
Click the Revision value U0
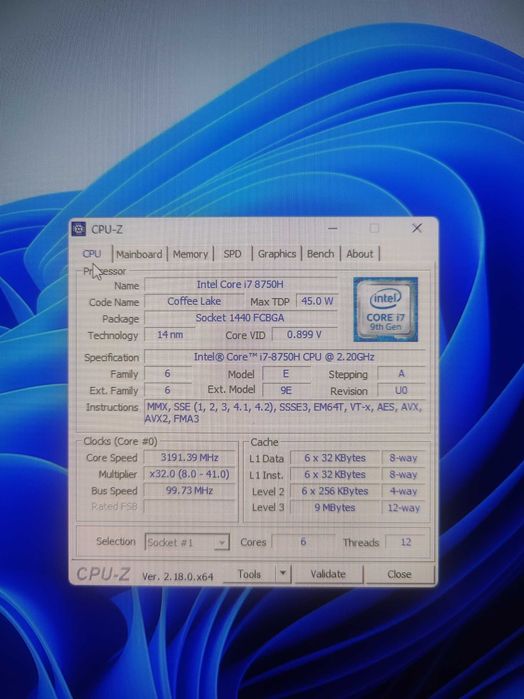(x=401, y=391)
